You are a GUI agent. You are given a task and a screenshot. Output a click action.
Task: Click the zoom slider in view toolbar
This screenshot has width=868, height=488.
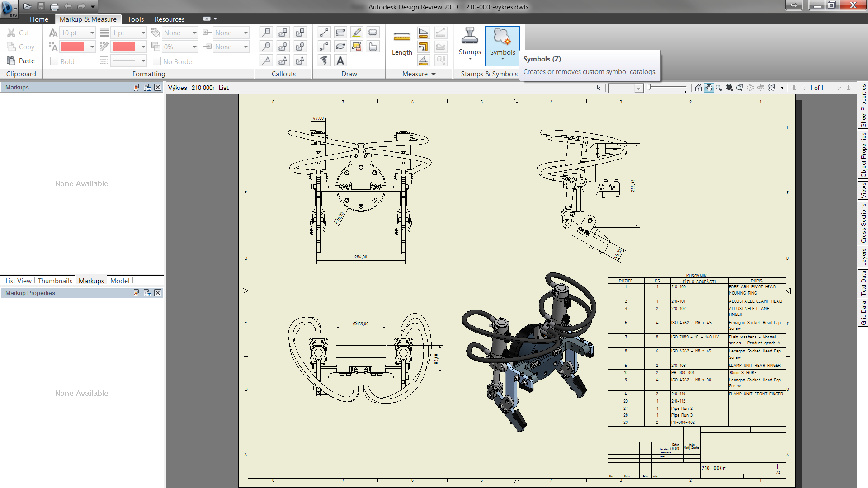(668, 88)
